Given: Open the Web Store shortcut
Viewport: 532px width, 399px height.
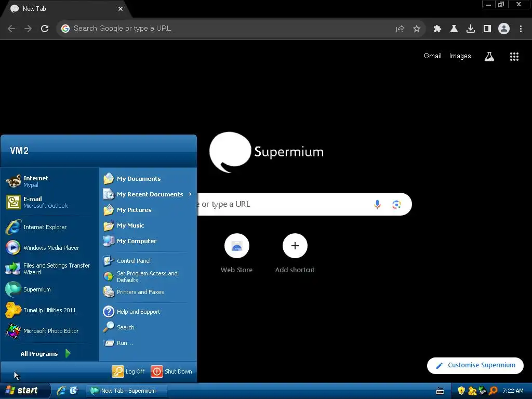Looking at the screenshot, I should click(x=237, y=253).
